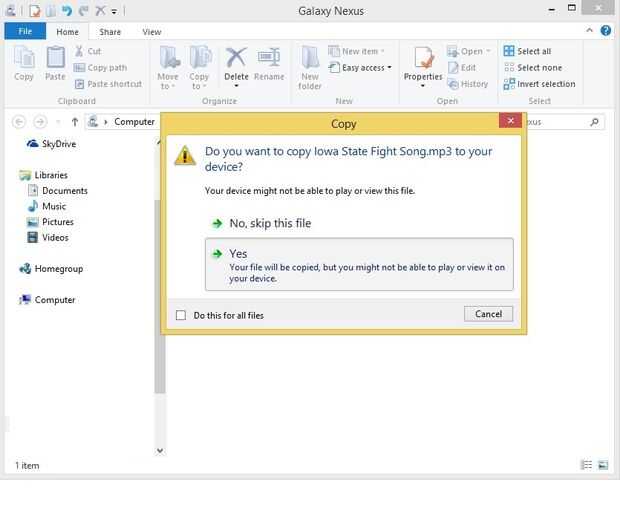The height and width of the screenshot is (505, 620).
Task: Check Do this for all files
Action: click(x=181, y=315)
